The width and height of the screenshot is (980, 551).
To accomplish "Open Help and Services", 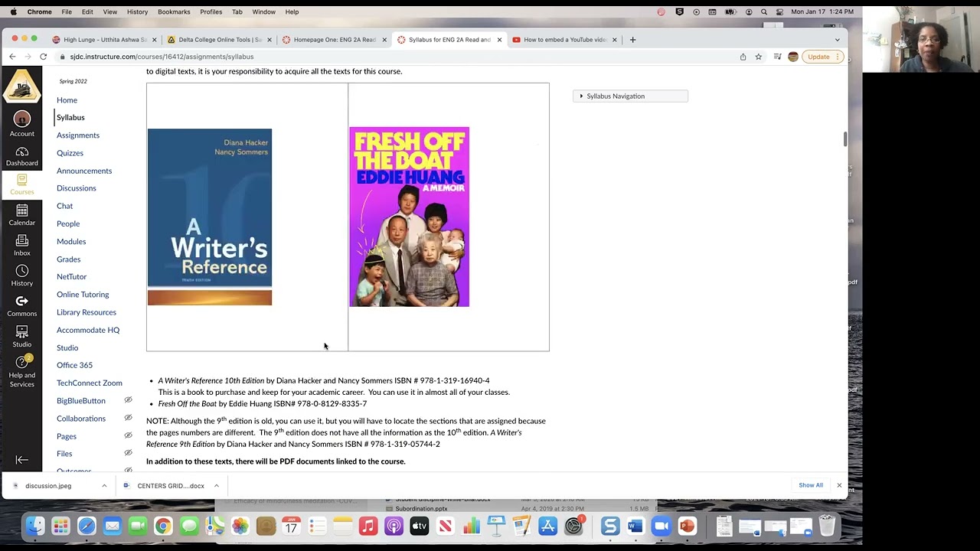I will 21,372.
